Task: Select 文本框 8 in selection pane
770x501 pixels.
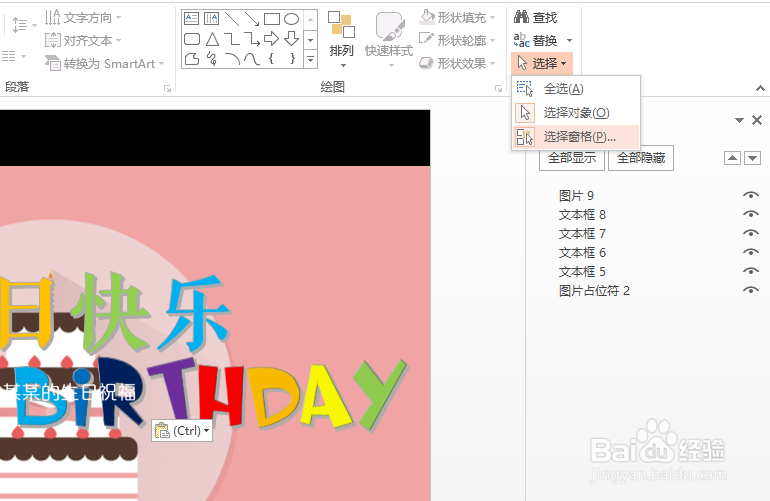Action: click(x=582, y=215)
